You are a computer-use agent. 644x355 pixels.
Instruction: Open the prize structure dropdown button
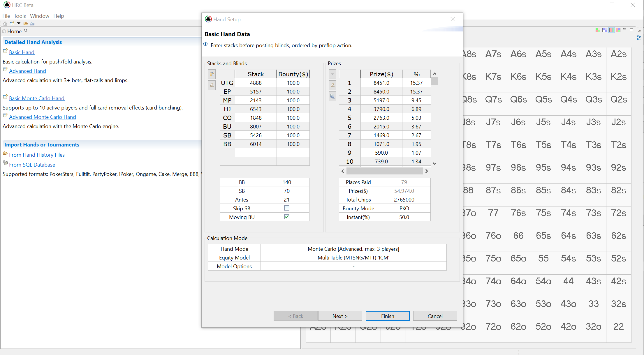pos(332,74)
